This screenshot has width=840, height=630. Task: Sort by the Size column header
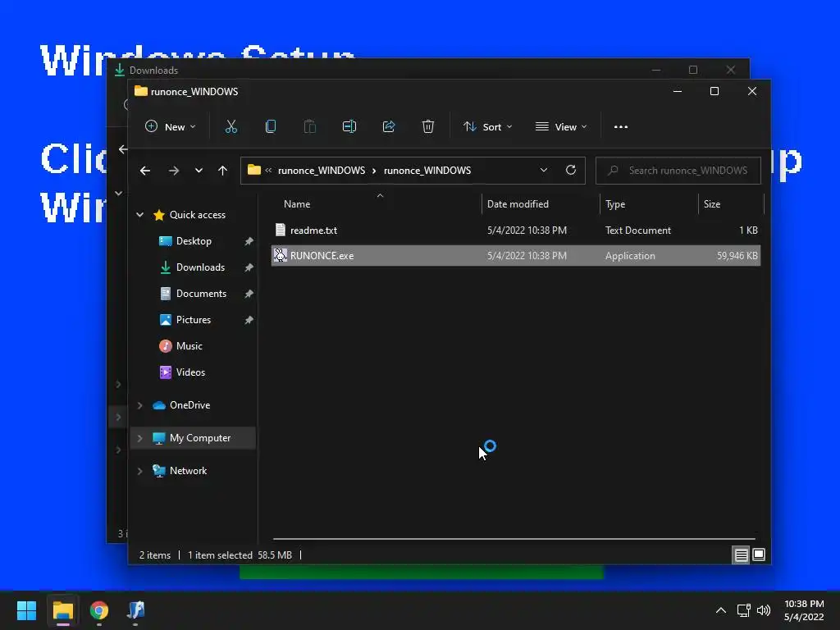coord(712,204)
